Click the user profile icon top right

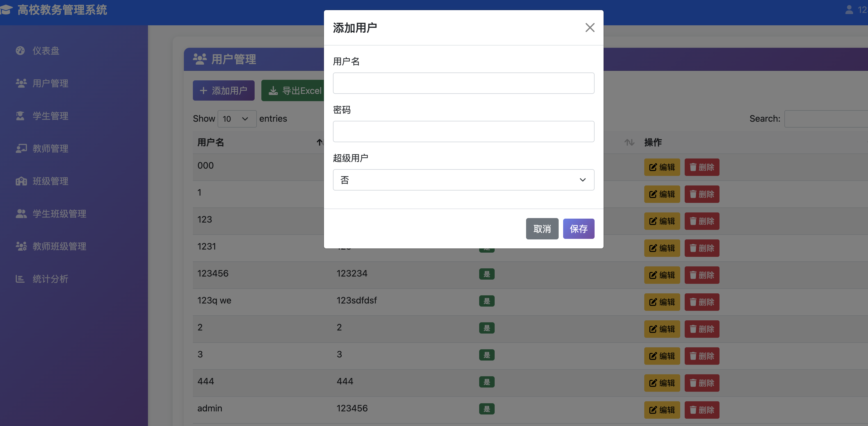pyautogui.click(x=849, y=10)
